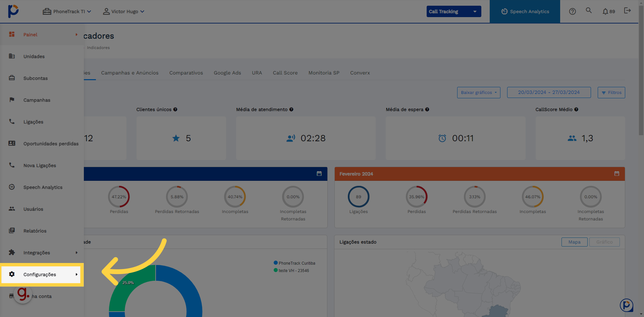Open the Victor Hugo user dropdown
644x317 pixels.
click(x=123, y=11)
